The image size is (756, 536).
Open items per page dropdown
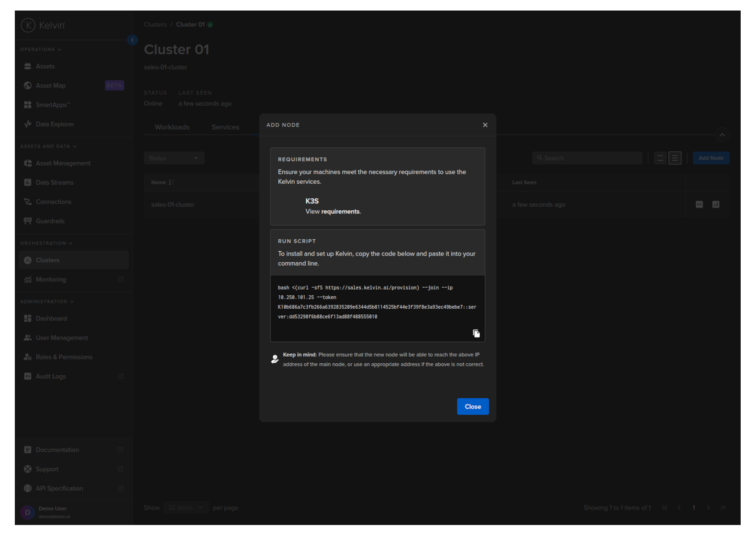coord(185,508)
